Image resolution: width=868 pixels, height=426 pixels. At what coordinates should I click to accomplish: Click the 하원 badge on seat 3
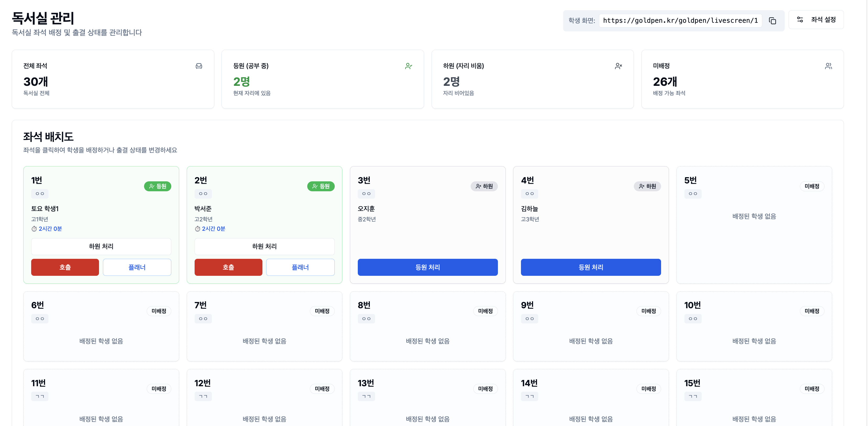484,186
